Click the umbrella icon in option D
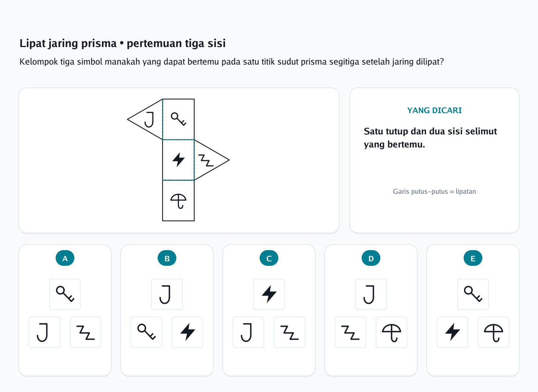 [392, 332]
